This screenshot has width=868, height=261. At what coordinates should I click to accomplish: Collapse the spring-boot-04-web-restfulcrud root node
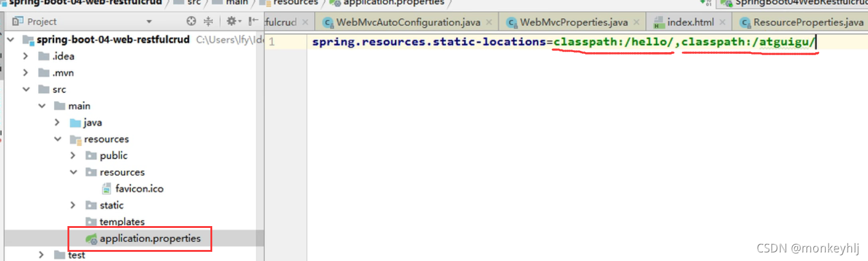[10, 40]
